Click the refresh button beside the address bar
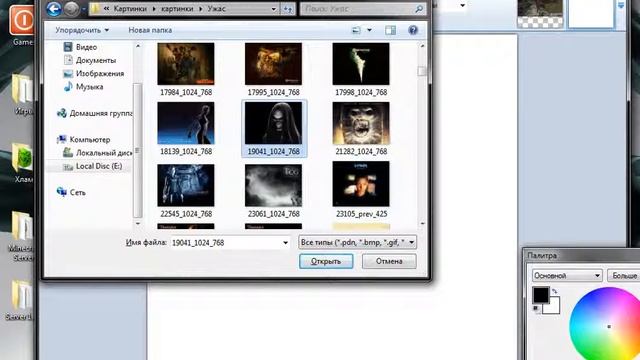The image size is (640, 360). [288, 9]
